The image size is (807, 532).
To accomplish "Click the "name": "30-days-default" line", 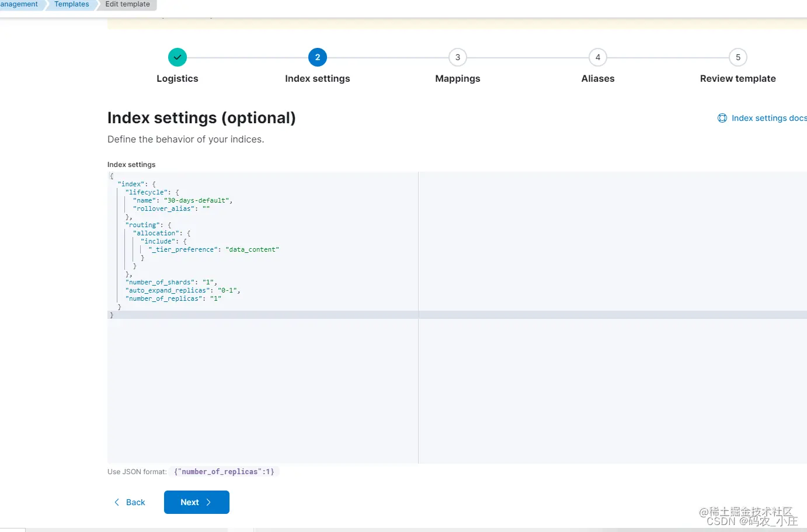I will (183, 200).
